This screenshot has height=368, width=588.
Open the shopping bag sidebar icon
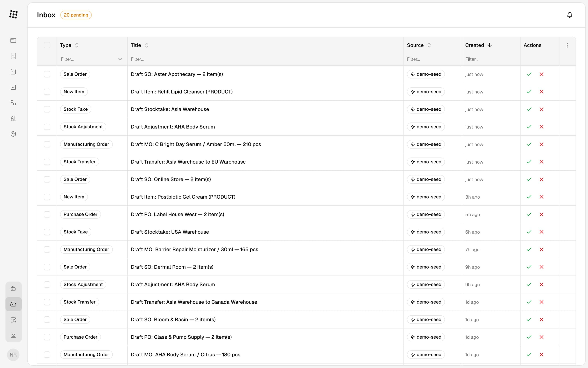coord(13,72)
